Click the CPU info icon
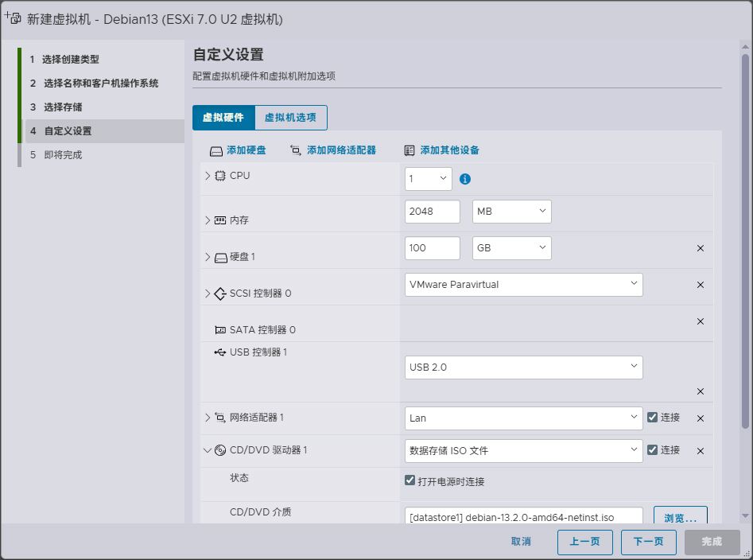Screen dimensions: 753x560 (x=465, y=179)
